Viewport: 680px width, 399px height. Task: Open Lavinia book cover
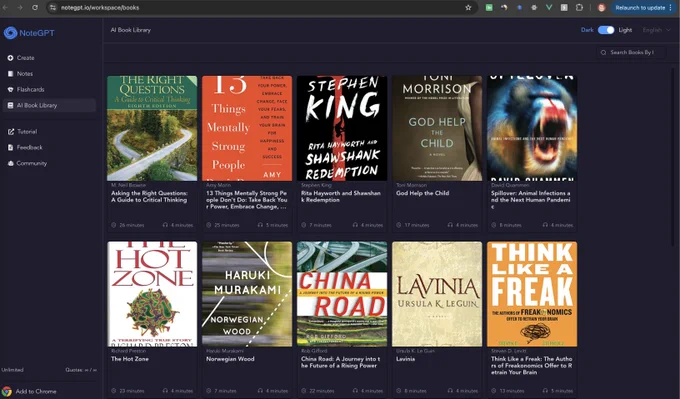437,294
